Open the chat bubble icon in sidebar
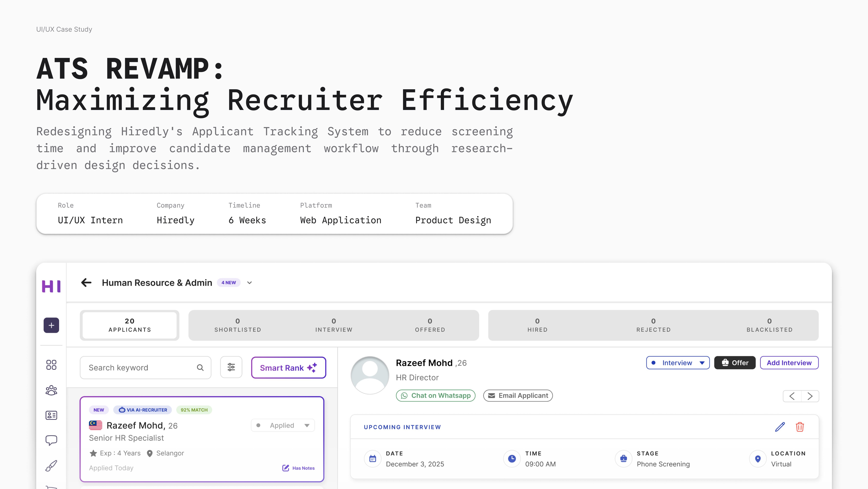868x489 pixels. pyautogui.click(x=51, y=440)
